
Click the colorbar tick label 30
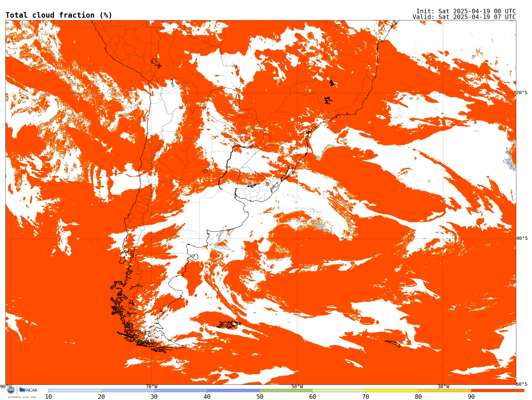point(154,397)
